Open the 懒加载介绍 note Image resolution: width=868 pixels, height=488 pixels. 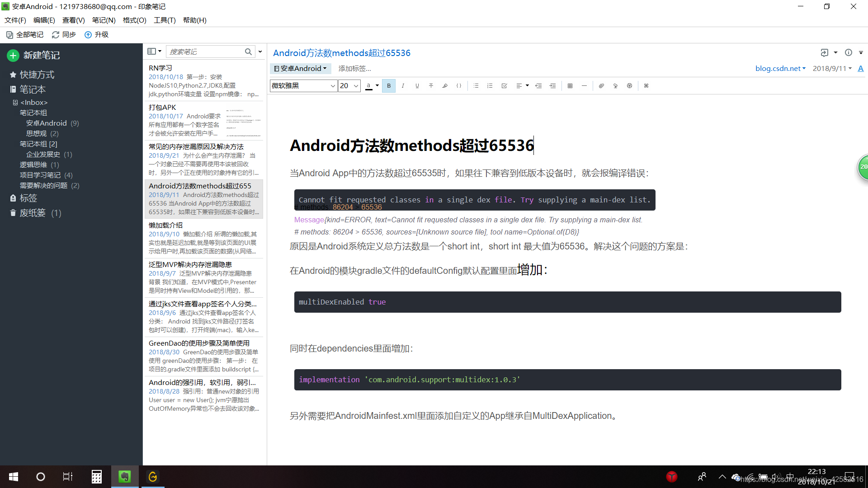(x=204, y=238)
